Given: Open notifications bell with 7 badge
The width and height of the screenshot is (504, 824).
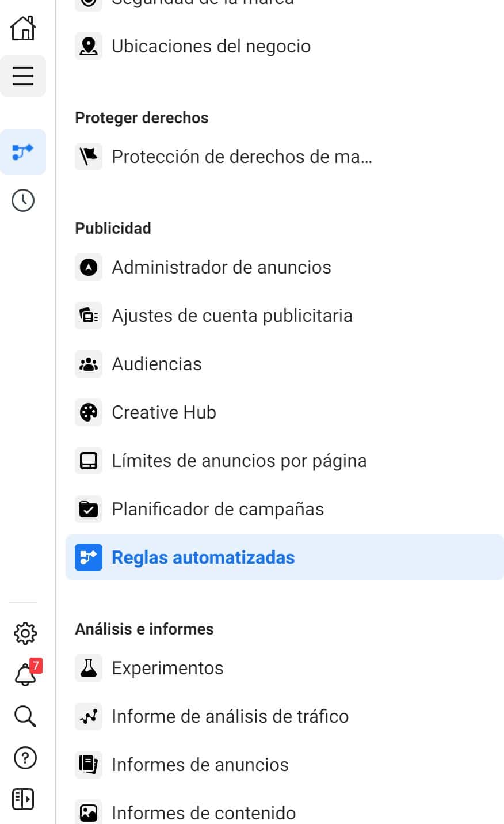Looking at the screenshot, I should click(25, 675).
